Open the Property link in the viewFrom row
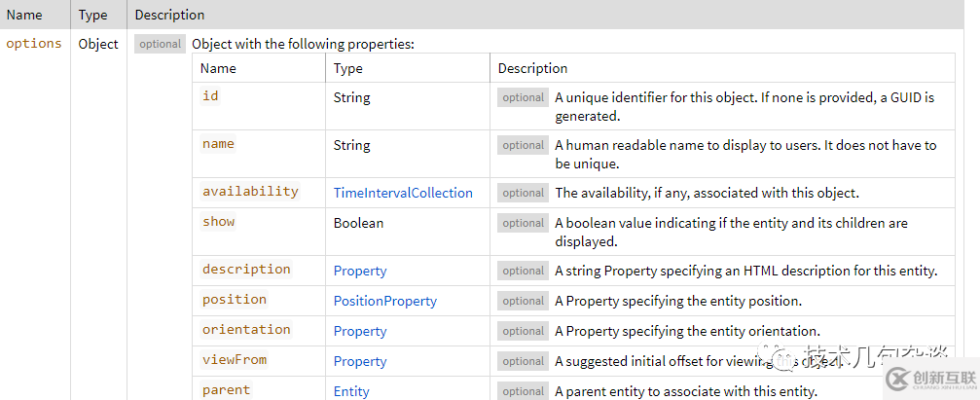The height and width of the screenshot is (400, 980). (360, 361)
